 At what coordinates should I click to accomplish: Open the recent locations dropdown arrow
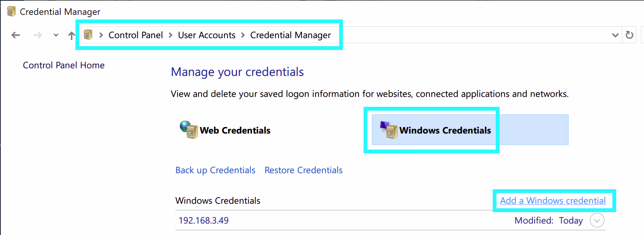(x=56, y=35)
